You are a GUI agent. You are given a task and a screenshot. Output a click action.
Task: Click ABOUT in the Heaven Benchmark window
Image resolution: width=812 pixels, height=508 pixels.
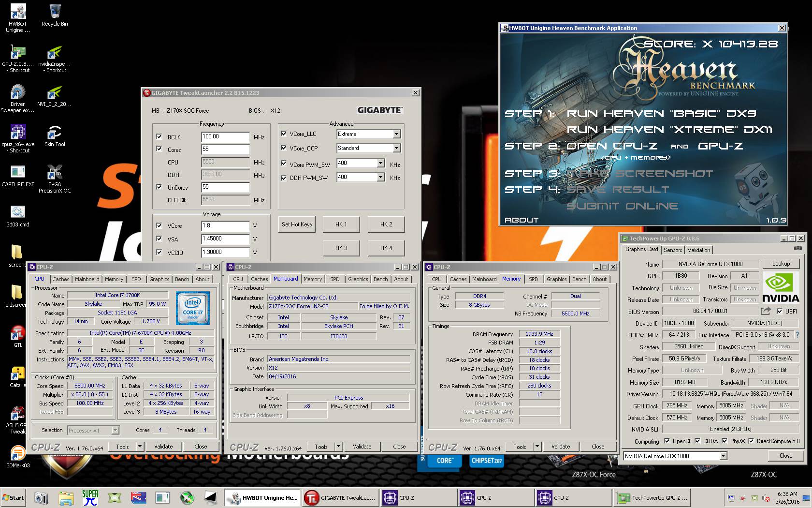[522, 220]
